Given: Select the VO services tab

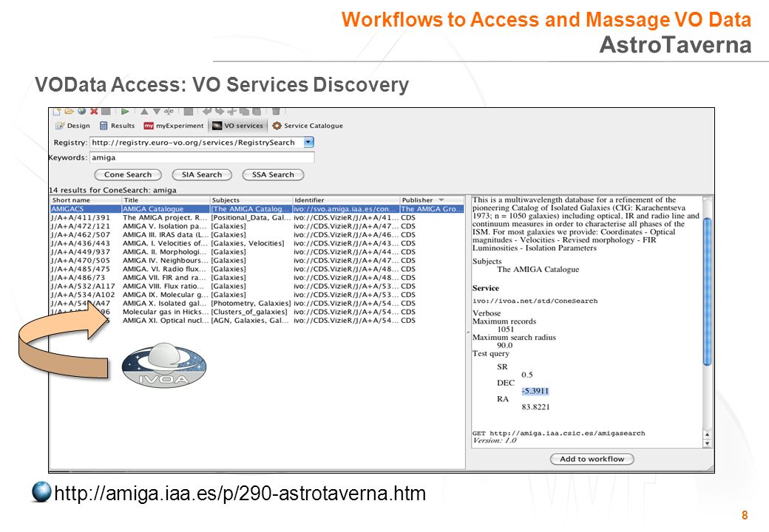Looking at the screenshot, I should (238, 126).
